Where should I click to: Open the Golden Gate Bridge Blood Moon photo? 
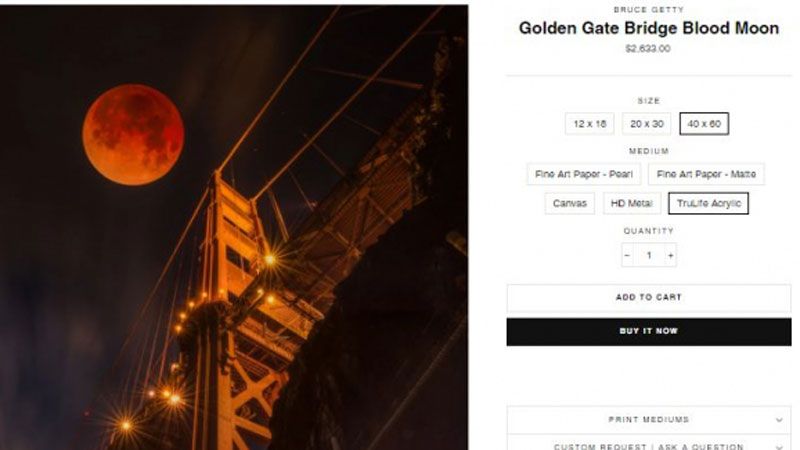[234, 228]
